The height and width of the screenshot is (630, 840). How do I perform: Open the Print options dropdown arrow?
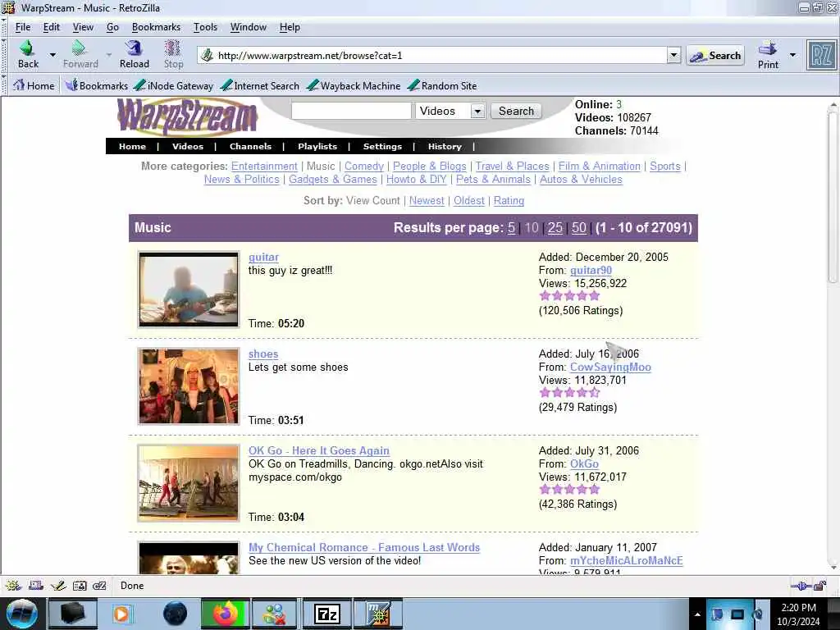(793, 55)
